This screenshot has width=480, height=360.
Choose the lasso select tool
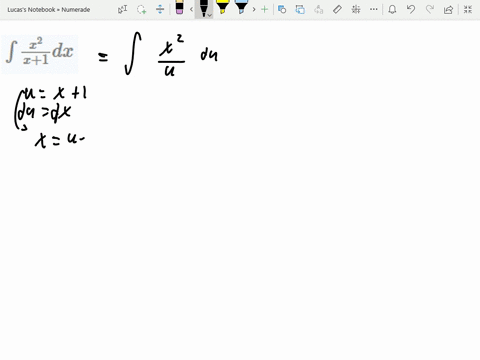(x=142, y=9)
